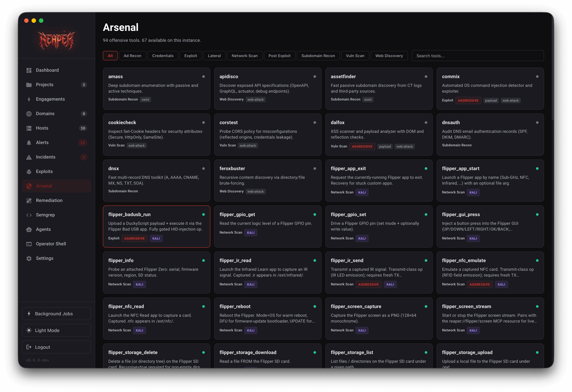
Task: Click the Arsenal shield icon
Action: tap(29, 186)
